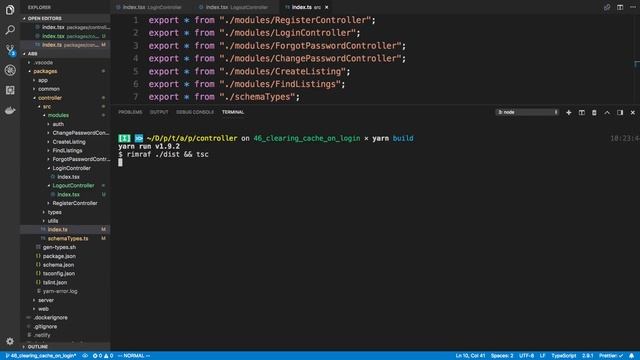This screenshot has height=360, width=640.
Task: Open the Source Control view
Action: 10,50
